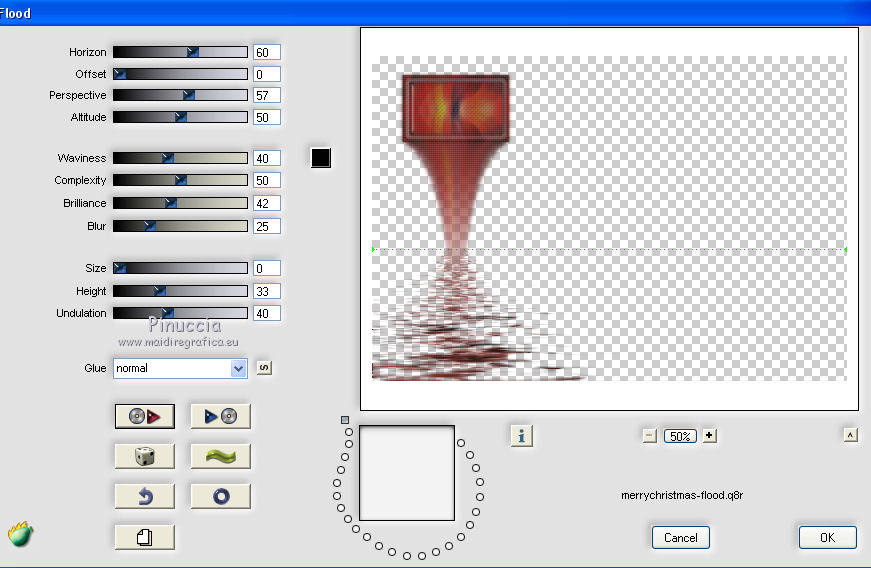Click the small caret button at right
Screen dimensions: 871x568
(x=850, y=435)
